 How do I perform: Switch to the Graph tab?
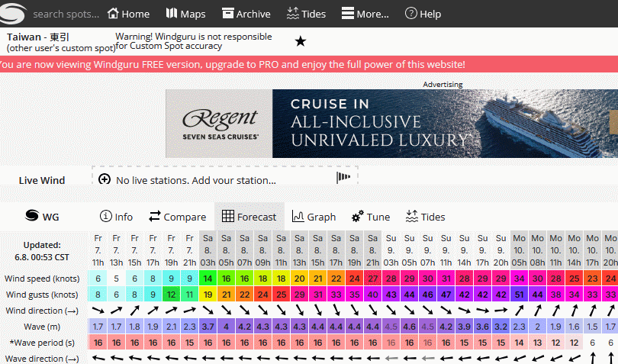coord(314,217)
